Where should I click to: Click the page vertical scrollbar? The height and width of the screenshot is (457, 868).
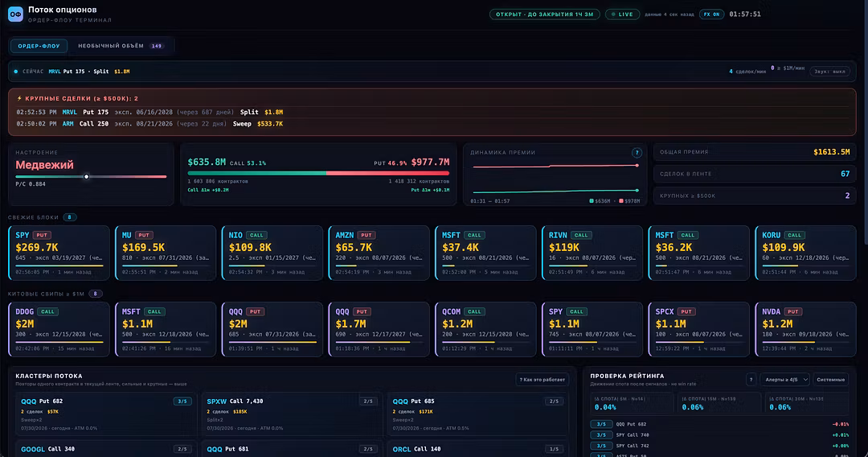tap(865, 121)
